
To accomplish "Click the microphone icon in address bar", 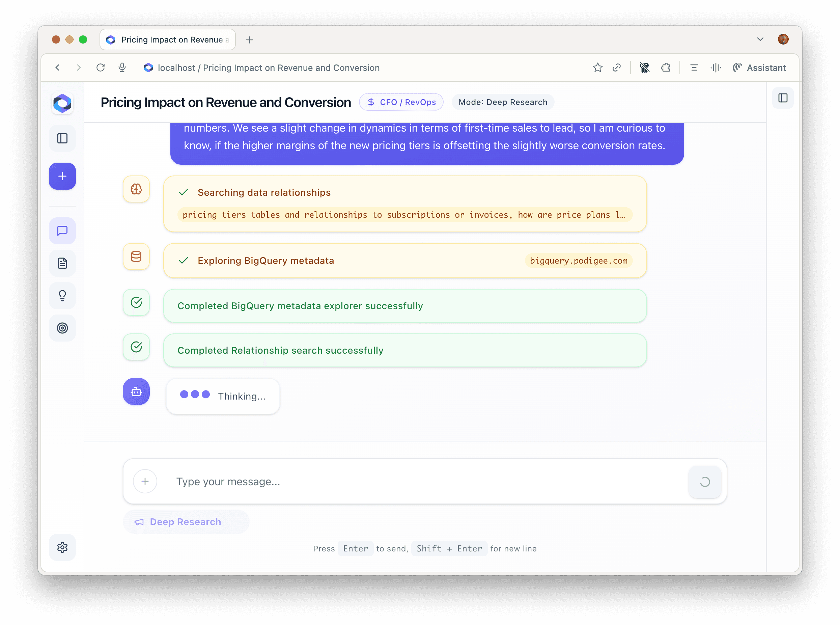I will (122, 68).
